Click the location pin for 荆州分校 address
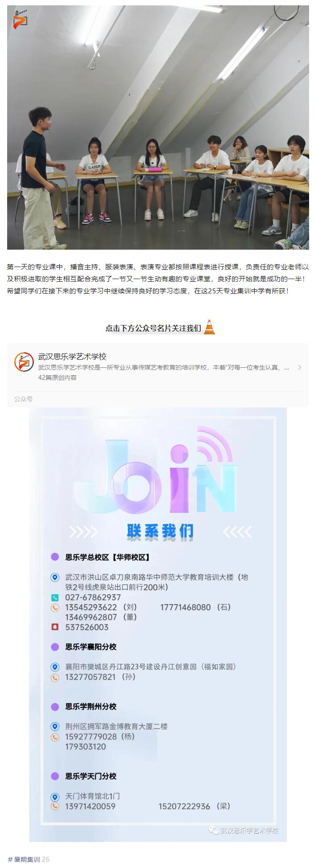Viewport: 318px width, 868px height. click(55, 727)
